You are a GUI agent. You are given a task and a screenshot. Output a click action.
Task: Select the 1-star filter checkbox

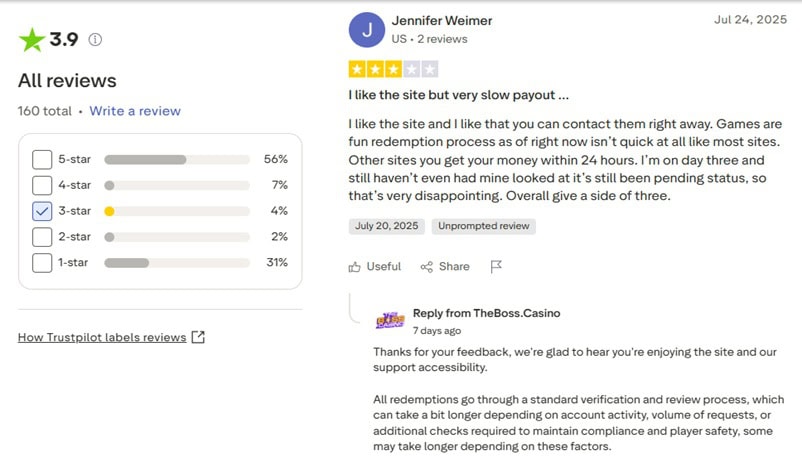pos(42,263)
